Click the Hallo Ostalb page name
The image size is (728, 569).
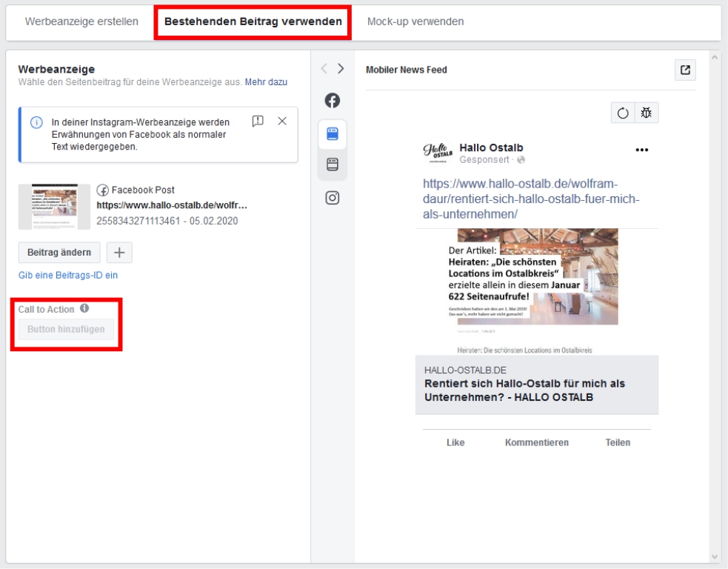(x=491, y=147)
